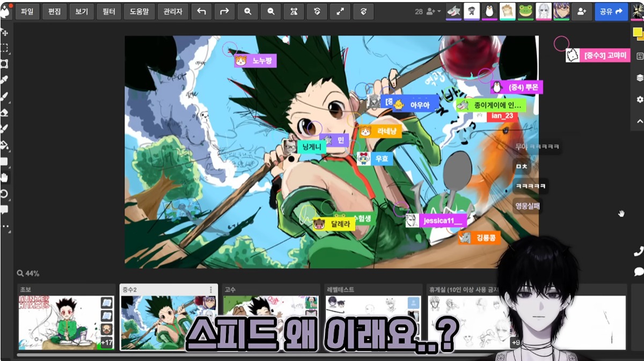Collapse the right sidebar with chevron
Viewport: 644px width, 361px height.
point(639,121)
